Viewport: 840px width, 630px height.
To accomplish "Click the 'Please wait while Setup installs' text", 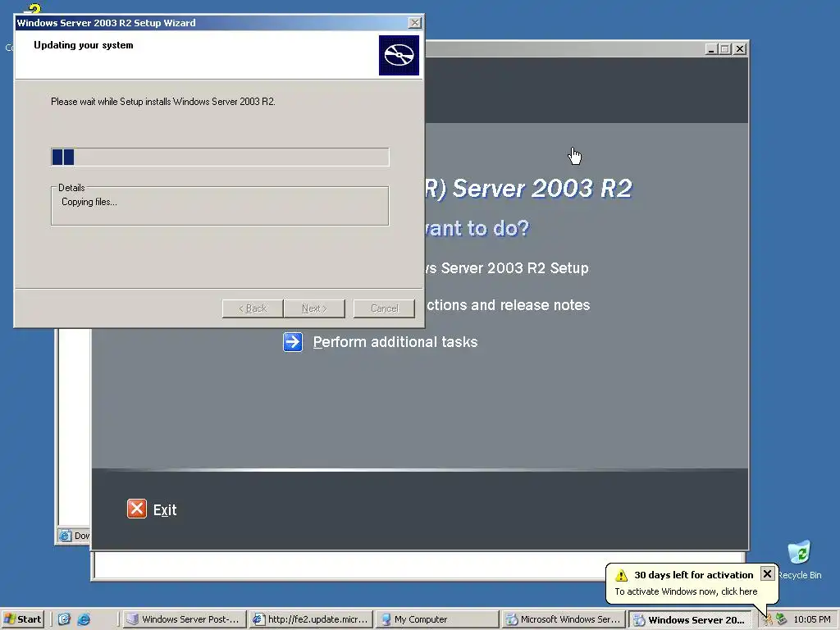I will (163, 101).
